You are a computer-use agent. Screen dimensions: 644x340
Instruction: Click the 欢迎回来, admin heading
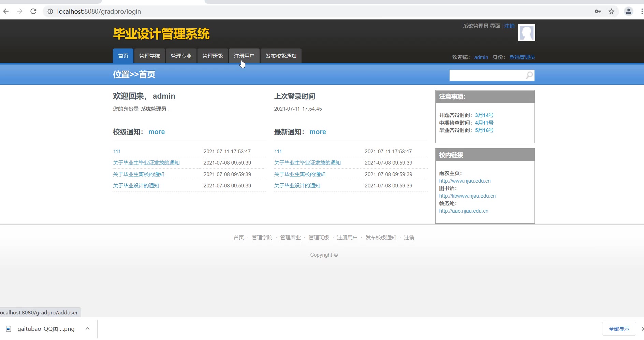(x=144, y=96)
